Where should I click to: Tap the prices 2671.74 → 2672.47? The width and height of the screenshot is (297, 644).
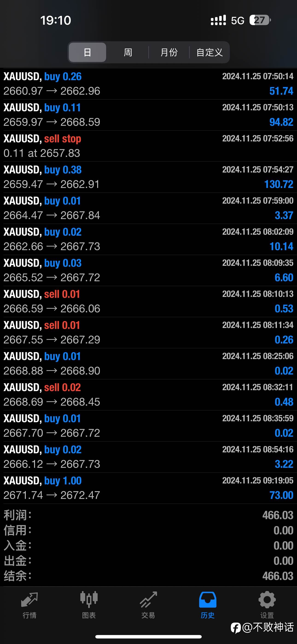[x=52, y=495]
